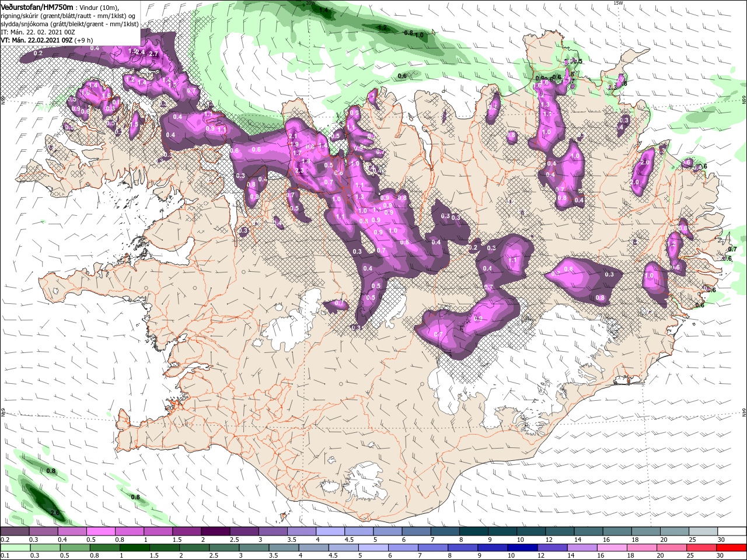Click the 2.1 snowfall value on the map
The width and height of the screenshot is (747, 560).
(x=293, y=136)
